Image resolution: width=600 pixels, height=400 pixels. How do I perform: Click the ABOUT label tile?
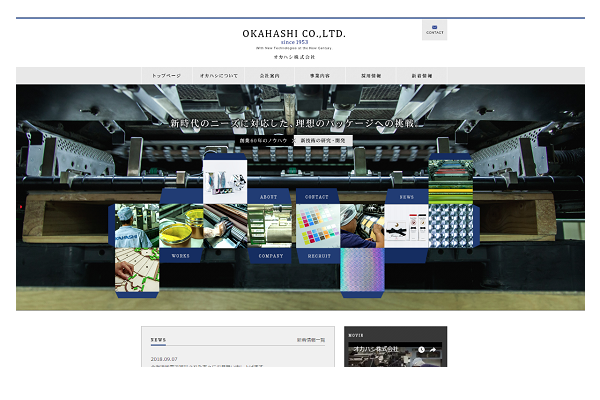(x=268, y=197)
